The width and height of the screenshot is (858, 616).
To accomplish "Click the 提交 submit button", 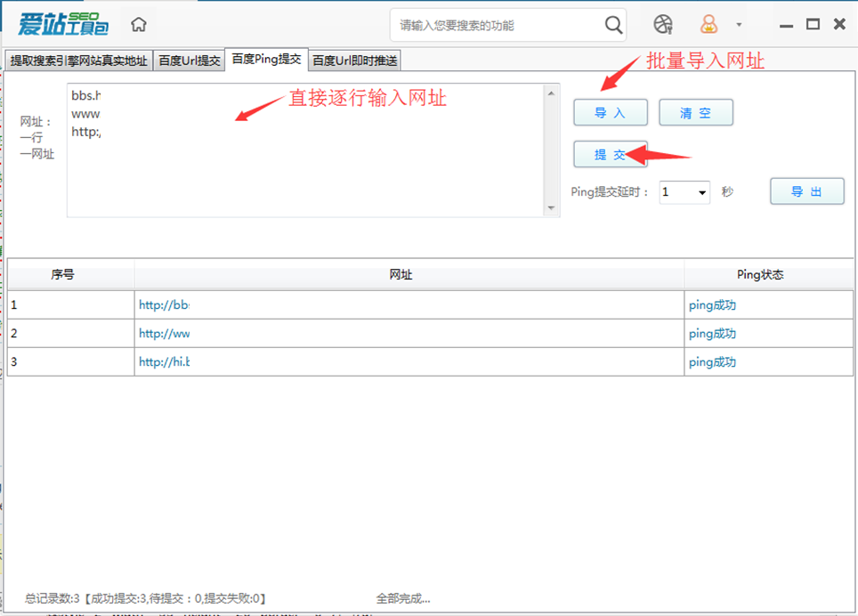I will tap(609, 154).
